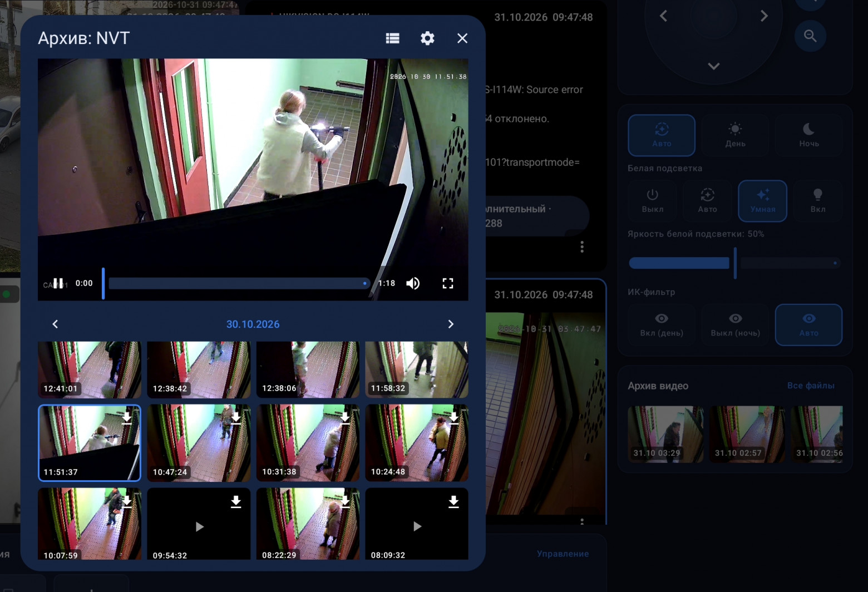Download the 09:54:32 recording

[x=236, y=502]
